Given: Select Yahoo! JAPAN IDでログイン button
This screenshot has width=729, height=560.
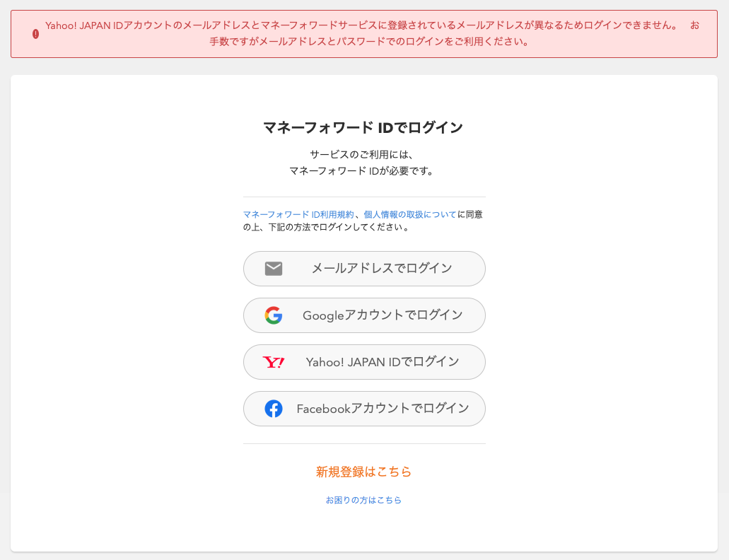Looking at the screenshot, I should coord(364,362).
